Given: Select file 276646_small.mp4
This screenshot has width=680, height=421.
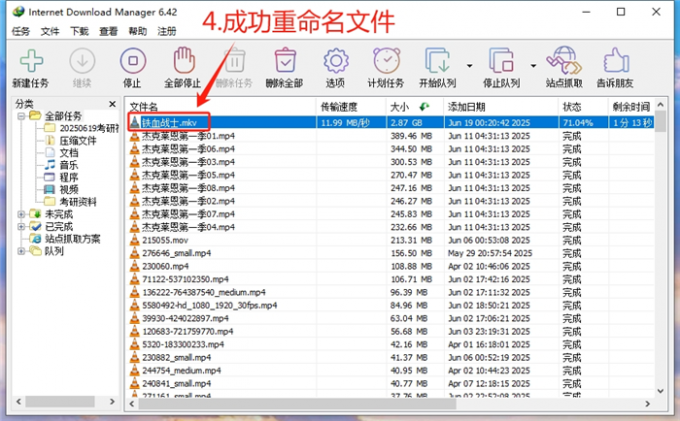Looking at the screenshot, I should (x=177, y=253).
